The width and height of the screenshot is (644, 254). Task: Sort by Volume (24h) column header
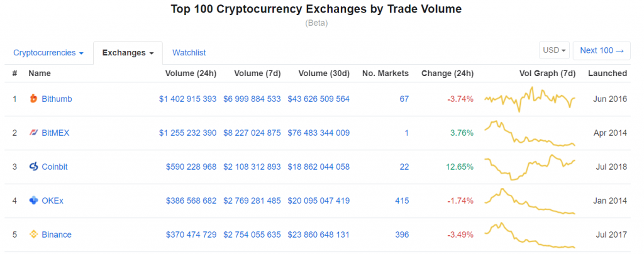click(x=191, y=74)
